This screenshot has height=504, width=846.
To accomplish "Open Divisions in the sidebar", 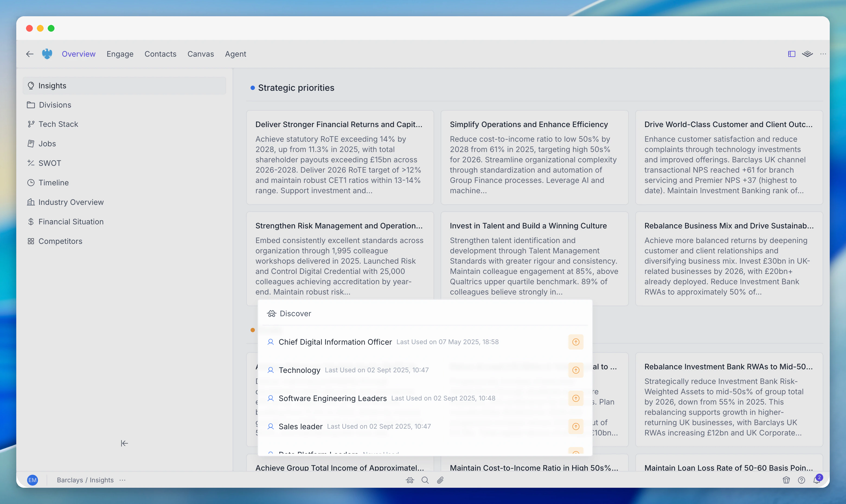I will [124, 105].
